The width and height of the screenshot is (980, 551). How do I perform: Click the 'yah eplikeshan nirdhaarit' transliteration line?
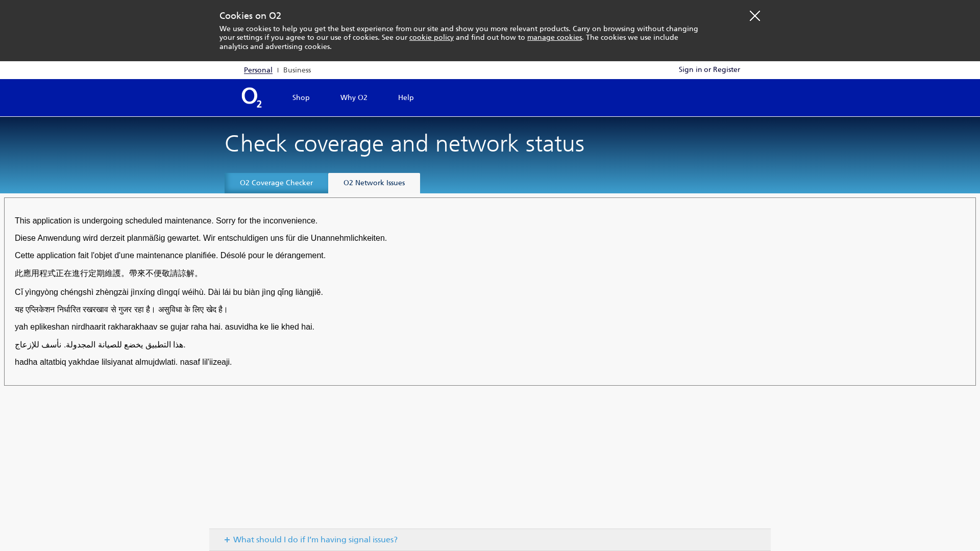(x=164, y=327)
